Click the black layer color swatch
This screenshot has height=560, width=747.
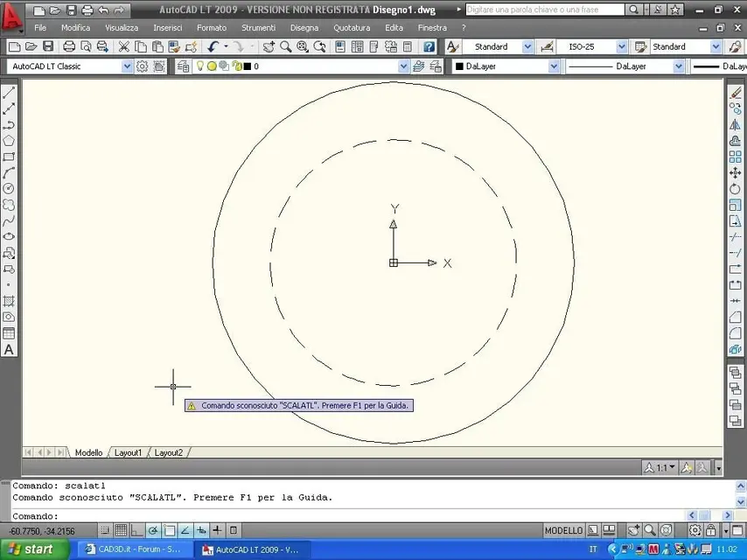click(248, 66)
